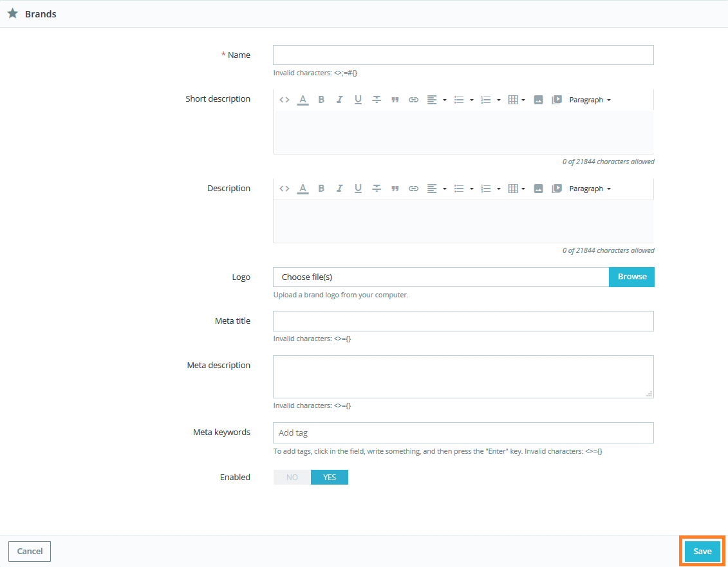Image resolution: width=728 pixels, height=567 pixels.
Task: Insert image in Description editor
Action: coord(539,189)
